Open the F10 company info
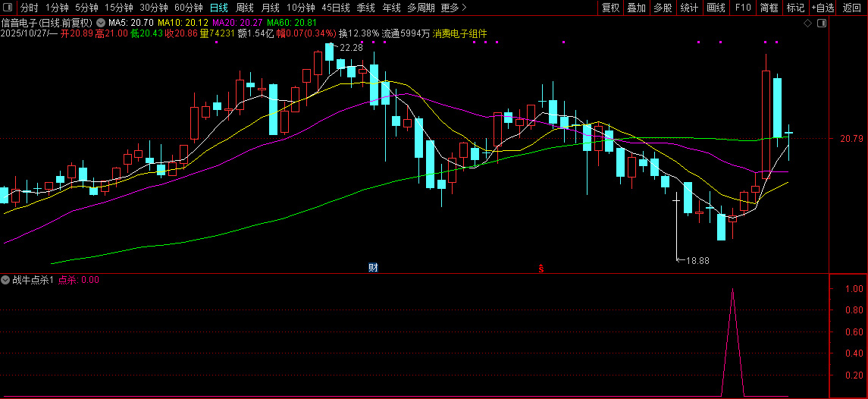The height and width of the screenshot is (399, 868). point(743,8)
